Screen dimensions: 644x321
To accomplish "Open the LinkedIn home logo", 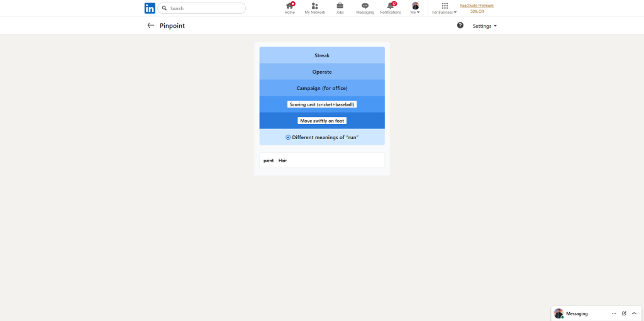I will pyautogui.click(x=150, y=8).
